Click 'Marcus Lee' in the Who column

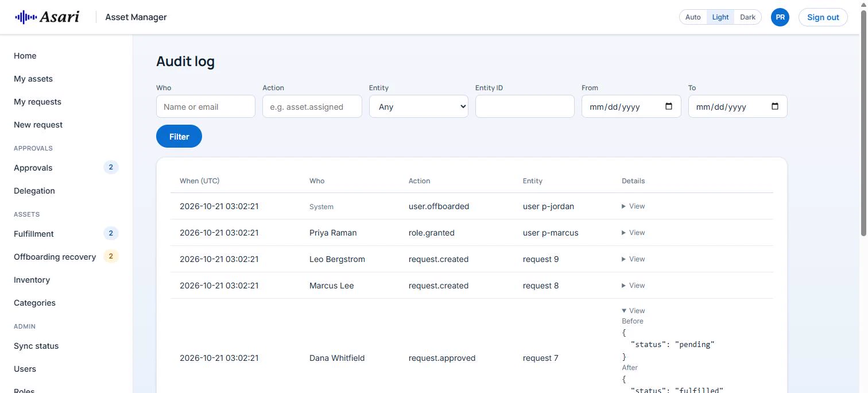[331, 286]
